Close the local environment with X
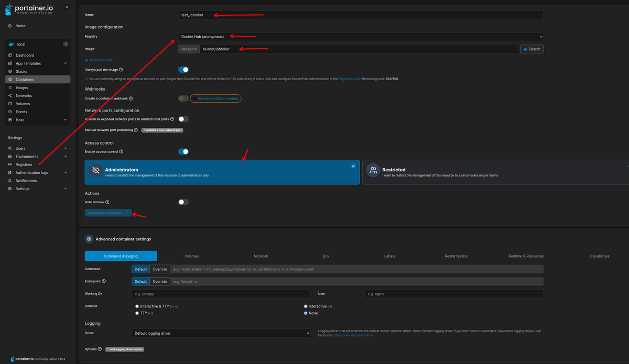 click(66, 44)
